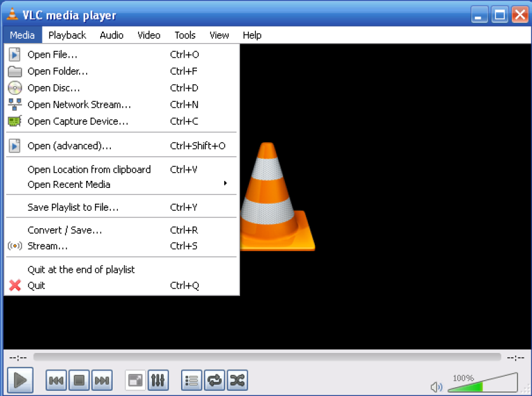Open the Media menu
Image resolution: width=532 pixels, height=396 pixels.
tap(22, 35)
